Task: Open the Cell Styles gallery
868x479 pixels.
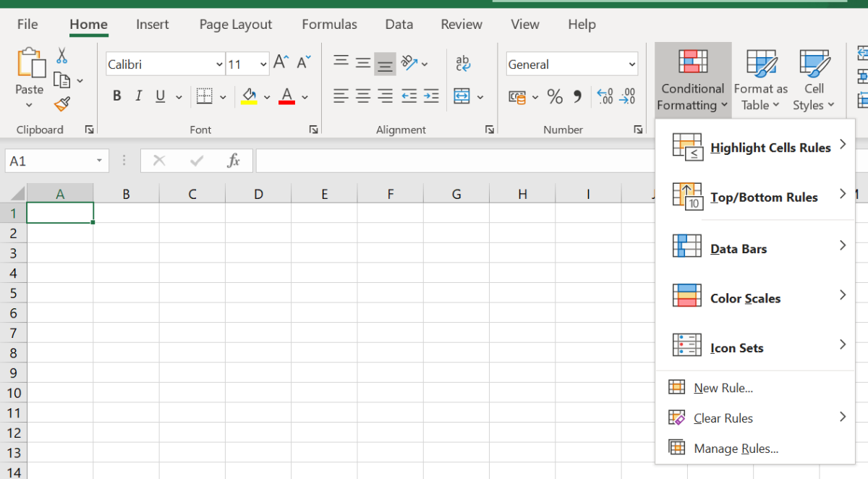Action: [814, 80]
